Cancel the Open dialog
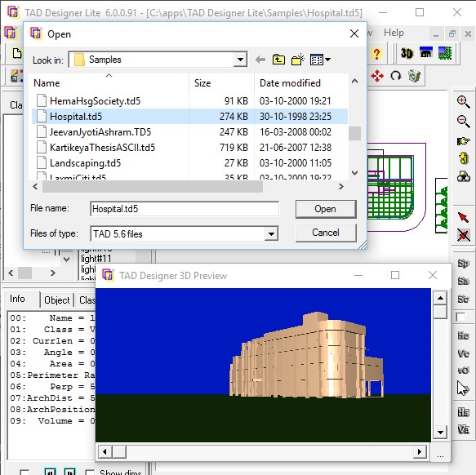Screen dimensions: 476x475 pyautogui.click(x=326, y=233)
